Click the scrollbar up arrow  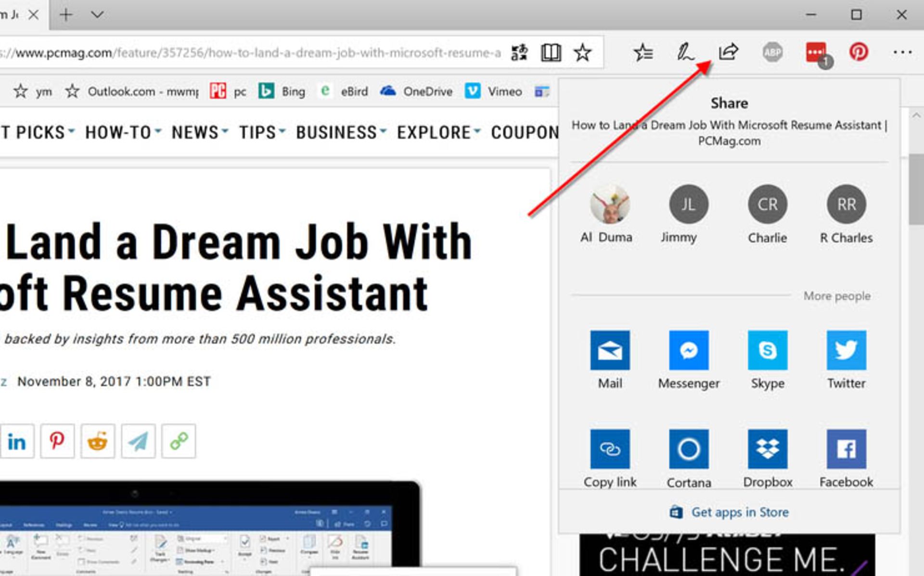(916, 116)
